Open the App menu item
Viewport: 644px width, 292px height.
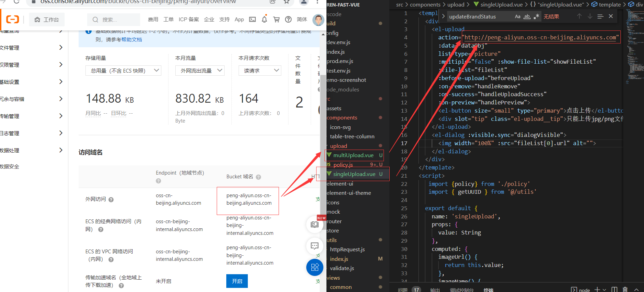239,20
